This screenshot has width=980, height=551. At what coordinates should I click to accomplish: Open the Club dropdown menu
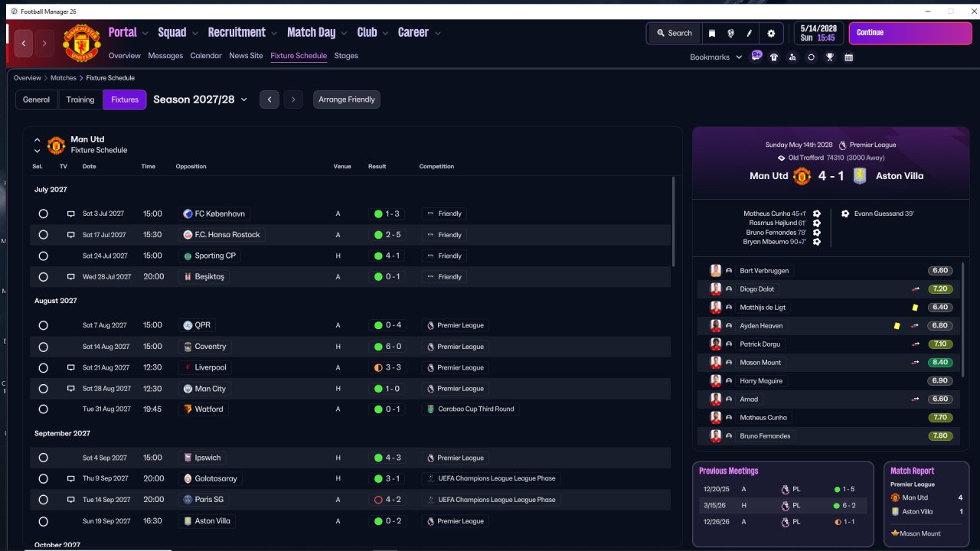(x=373, y=32)
